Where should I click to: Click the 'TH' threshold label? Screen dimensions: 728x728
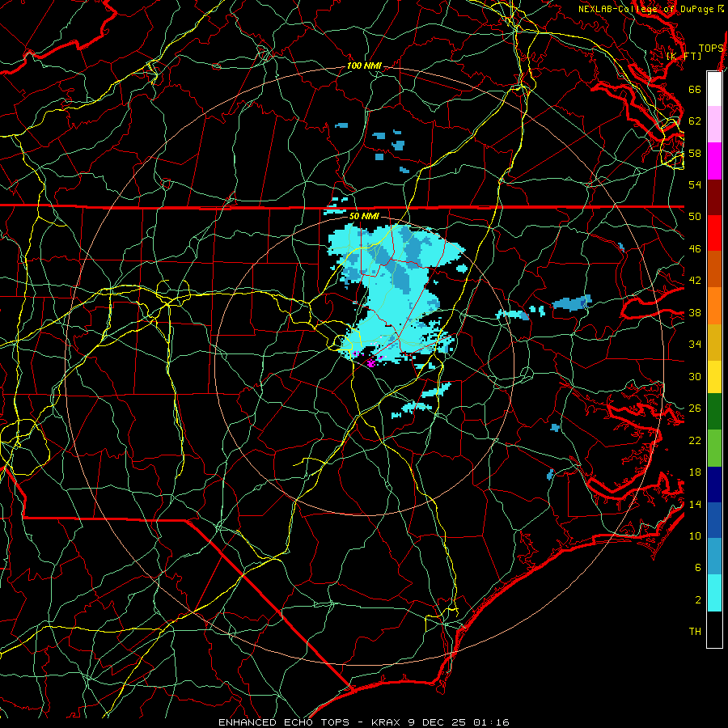click(x=695, y=632)
